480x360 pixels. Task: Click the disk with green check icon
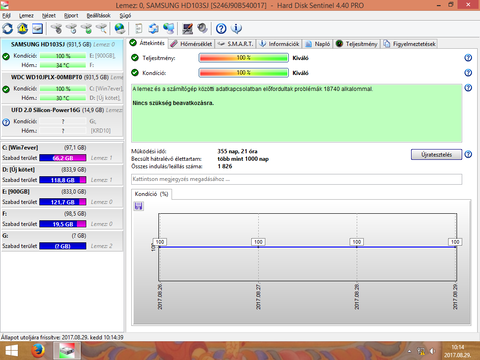tap(87, 29)
